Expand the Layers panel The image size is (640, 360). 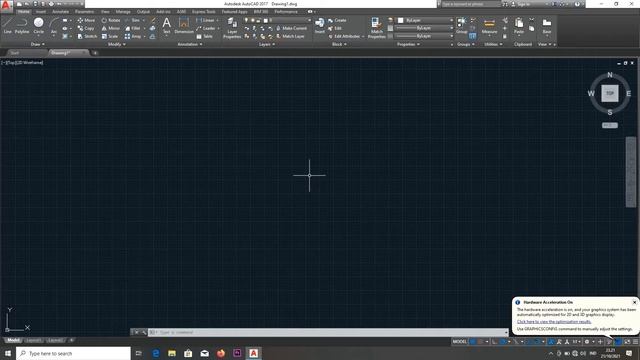(x=267, y=44)
